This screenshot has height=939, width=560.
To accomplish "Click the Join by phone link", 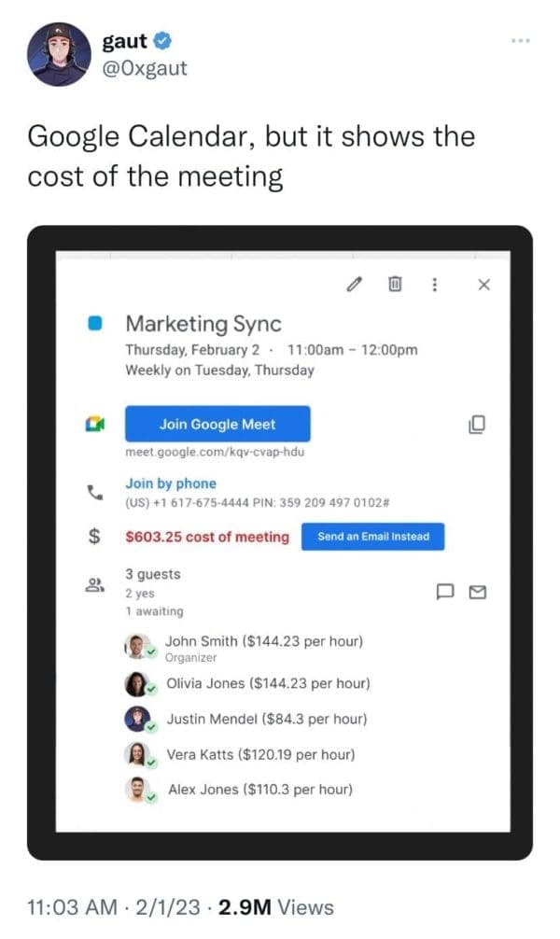I will click(171, 484).
